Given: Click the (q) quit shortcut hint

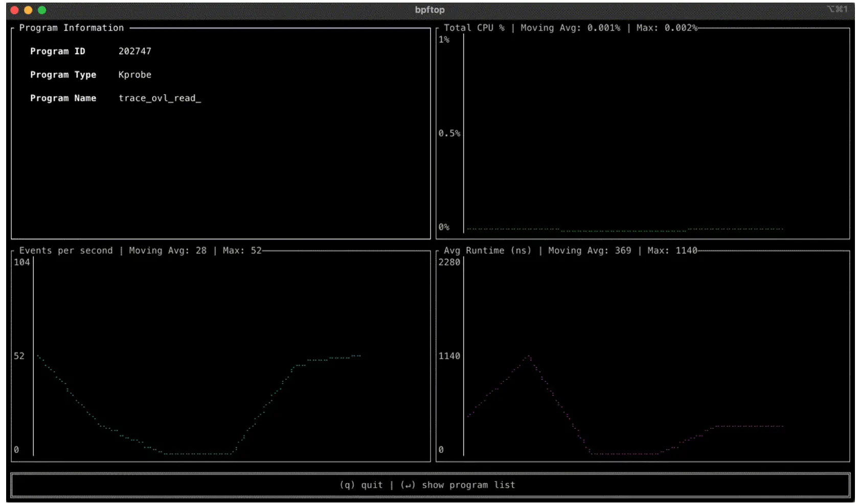Looking at the screenshot, I should tap(361, 485).
